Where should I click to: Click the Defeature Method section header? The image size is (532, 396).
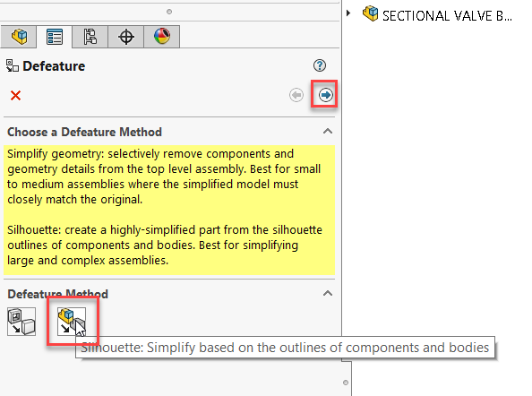[57, 294]
